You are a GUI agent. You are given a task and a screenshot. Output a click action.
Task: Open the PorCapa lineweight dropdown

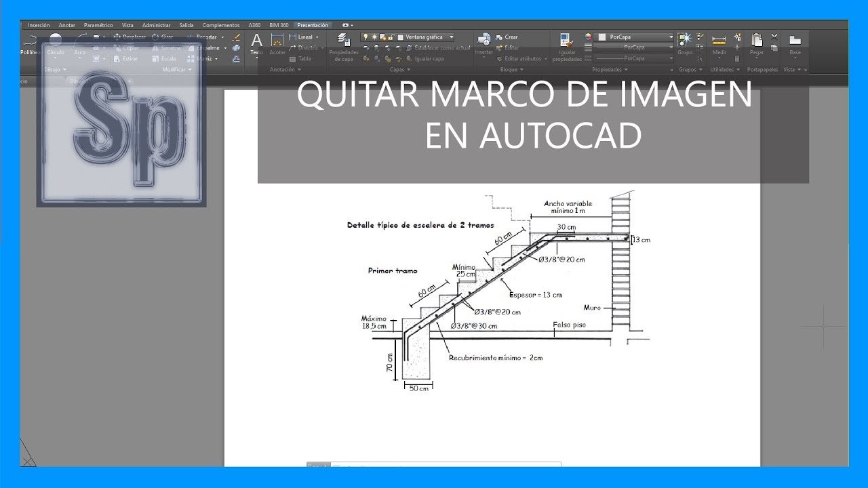(x=635, y=47)
